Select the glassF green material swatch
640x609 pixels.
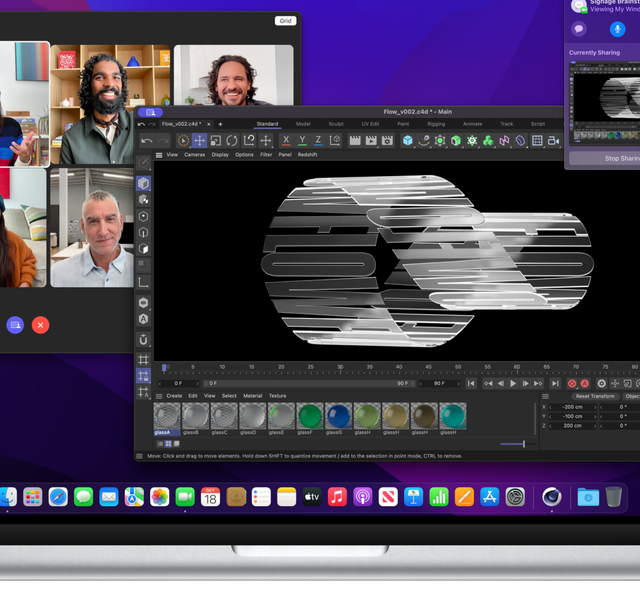(x=310, y=416)
